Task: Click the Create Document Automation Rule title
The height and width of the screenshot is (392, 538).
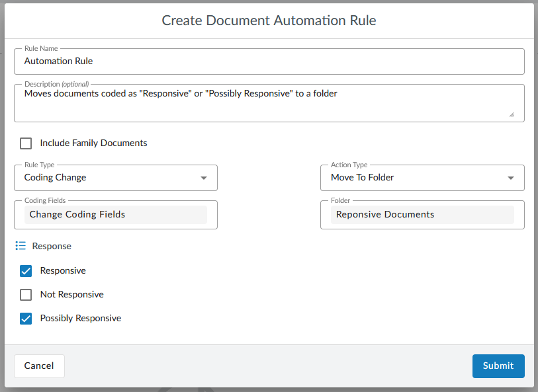Action: tap(269, 20)
